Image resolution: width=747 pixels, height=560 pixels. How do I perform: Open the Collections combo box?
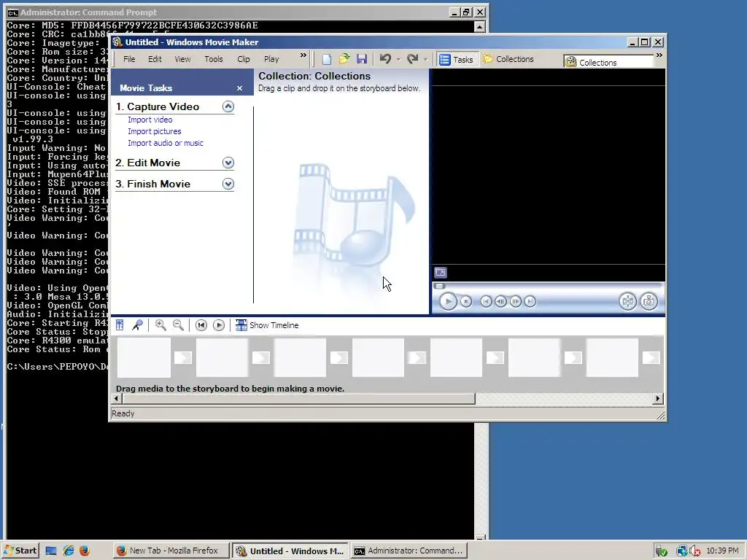609,63
